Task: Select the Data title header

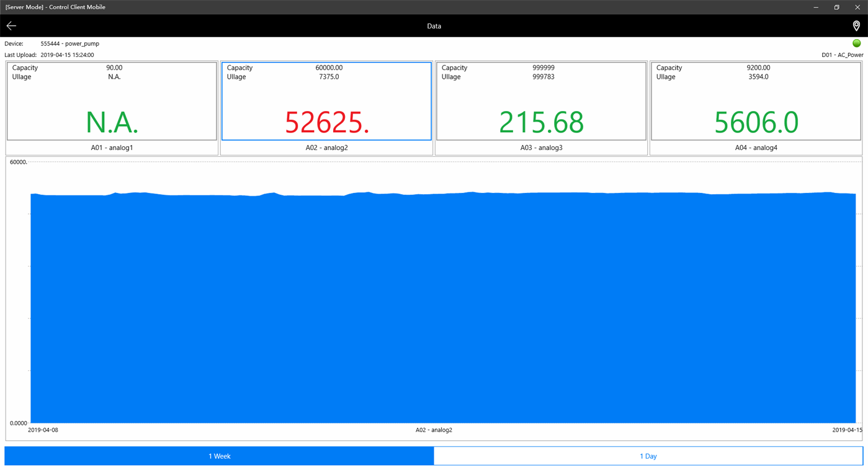Action: point(434,25)
